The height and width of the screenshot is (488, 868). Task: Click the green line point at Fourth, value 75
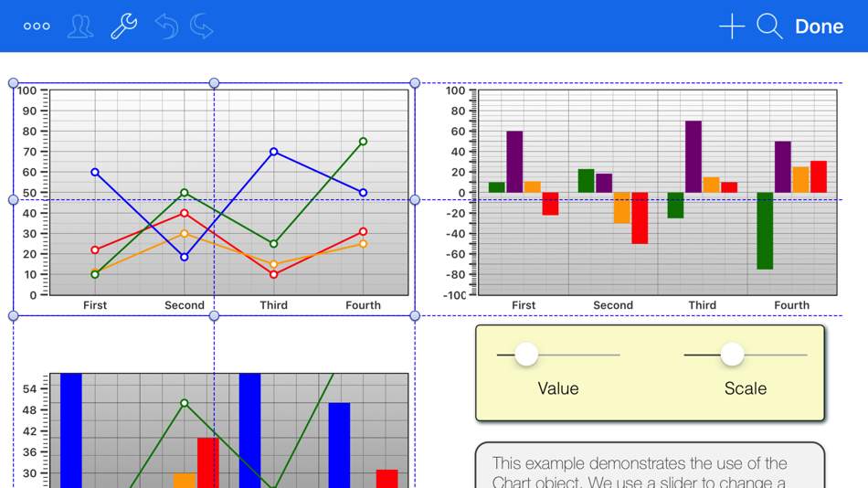(363, 142)
